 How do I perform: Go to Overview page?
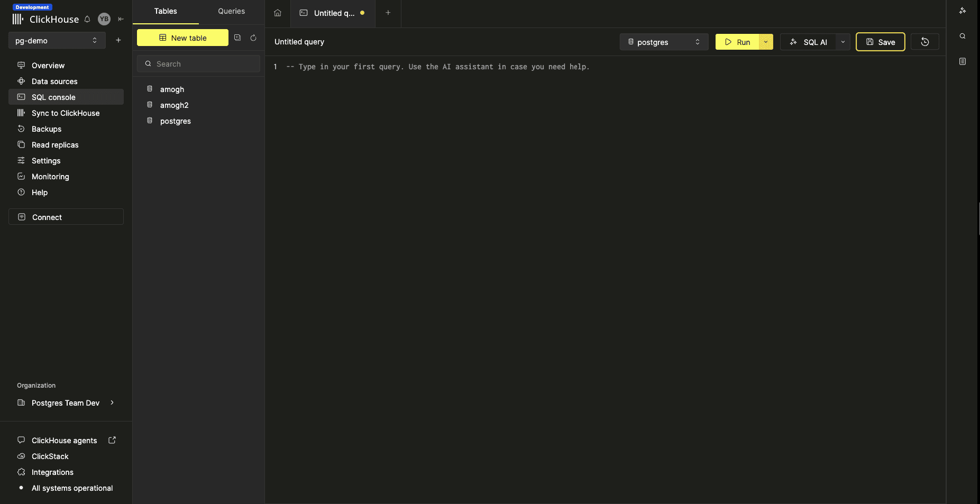(x=66, y=66)
